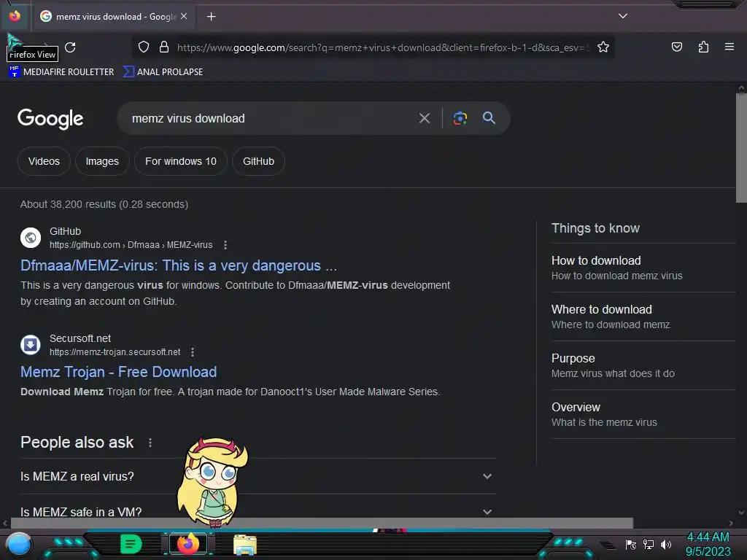Image resolution: width=747 pixels, height=560 pixels.
Task: Open Action Center flag tray icon
Action: pos(631,545)
